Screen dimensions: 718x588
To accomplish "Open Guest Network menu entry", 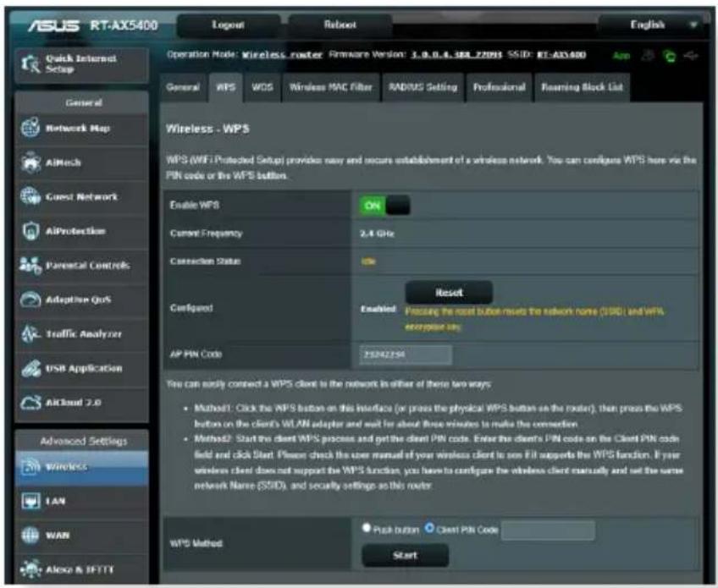I will 81,197.
